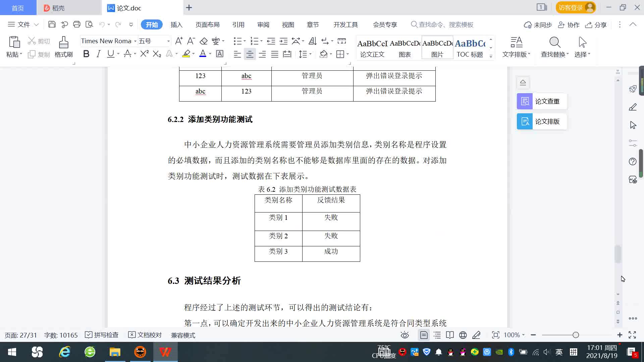Expand line spacing options
644x362 pixels.
click(x=310, y=54)
